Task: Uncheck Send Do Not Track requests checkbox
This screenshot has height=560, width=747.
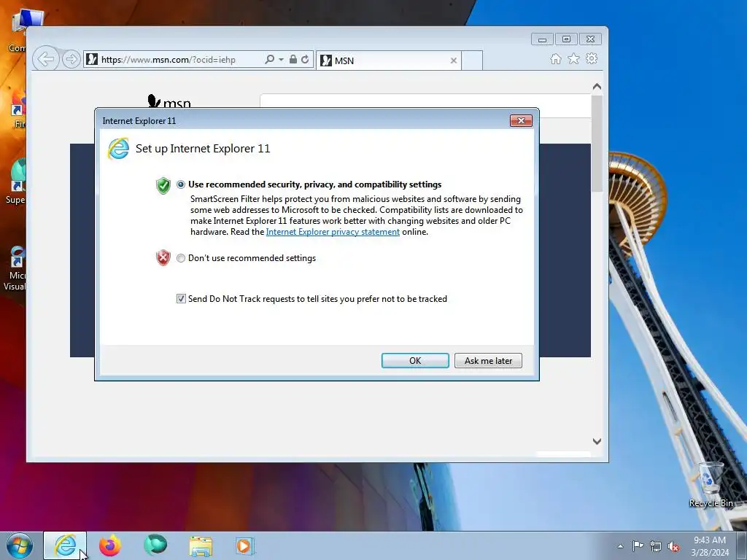Action: [x=181, y=298]
